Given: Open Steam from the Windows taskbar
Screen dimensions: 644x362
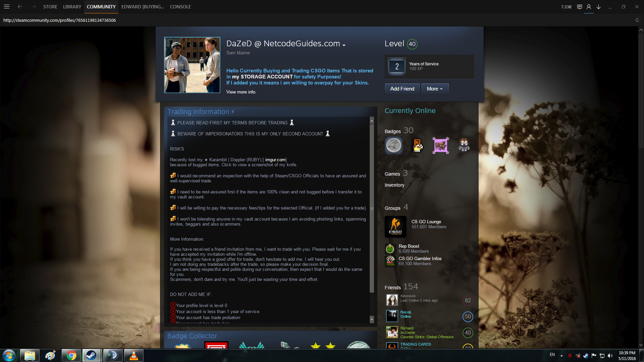Looking at the screenshot, I should (x=91, y=355).
